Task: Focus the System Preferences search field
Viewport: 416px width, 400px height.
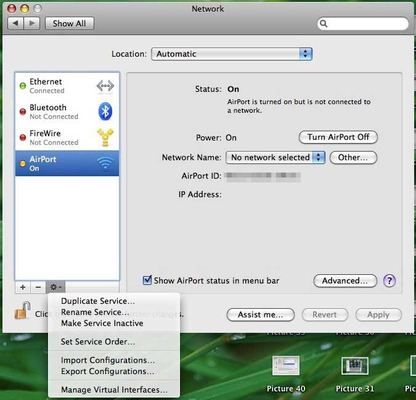Action: tap(363, 24)
